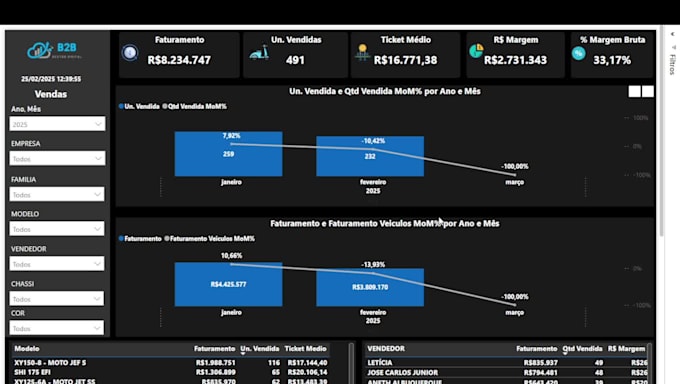Screen dimensions: 680x384
Task: Click the Qtd Vendida MoM% legend gray dot
Action: (x=165, y=106)
